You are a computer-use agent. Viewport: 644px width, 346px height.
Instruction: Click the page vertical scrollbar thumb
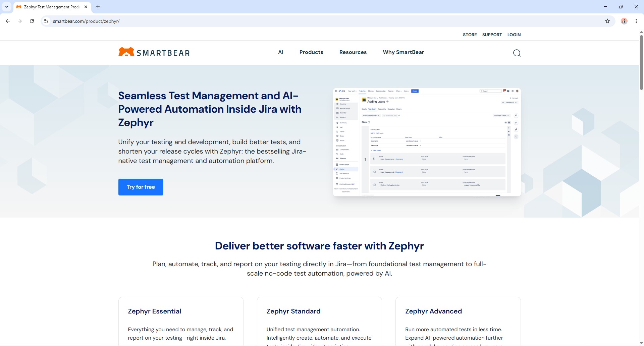point(641,62)
